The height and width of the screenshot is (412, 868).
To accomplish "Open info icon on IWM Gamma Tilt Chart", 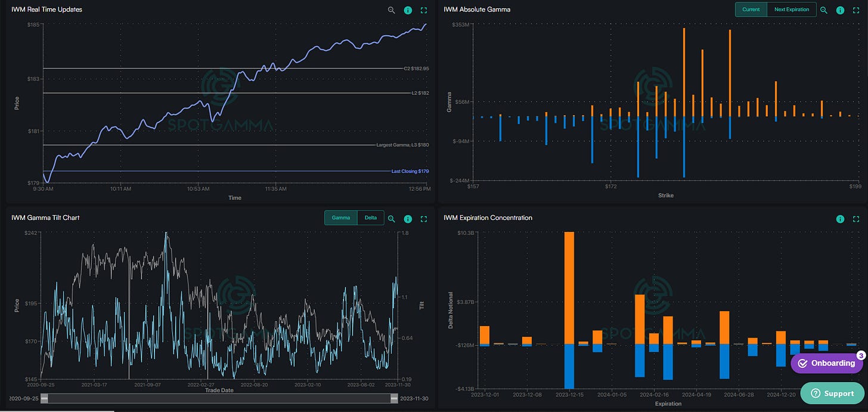I will [x=408, y=219].
